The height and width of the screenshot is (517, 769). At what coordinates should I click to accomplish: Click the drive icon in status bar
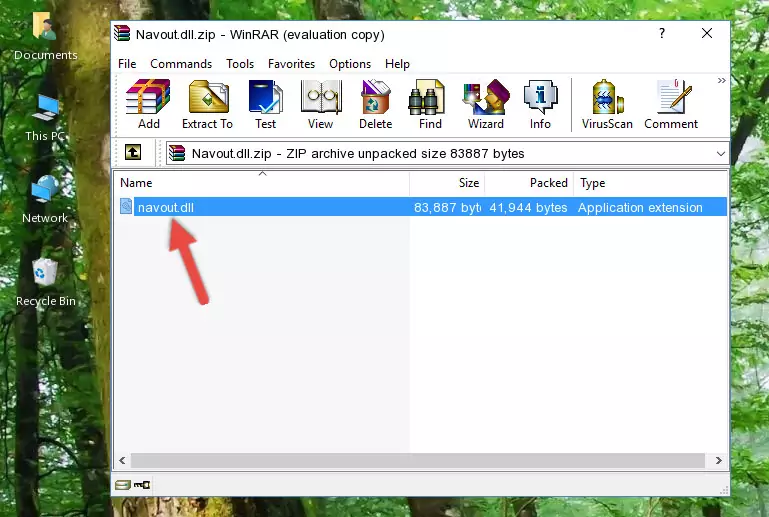pyautogui.click(x=123, y=485)
